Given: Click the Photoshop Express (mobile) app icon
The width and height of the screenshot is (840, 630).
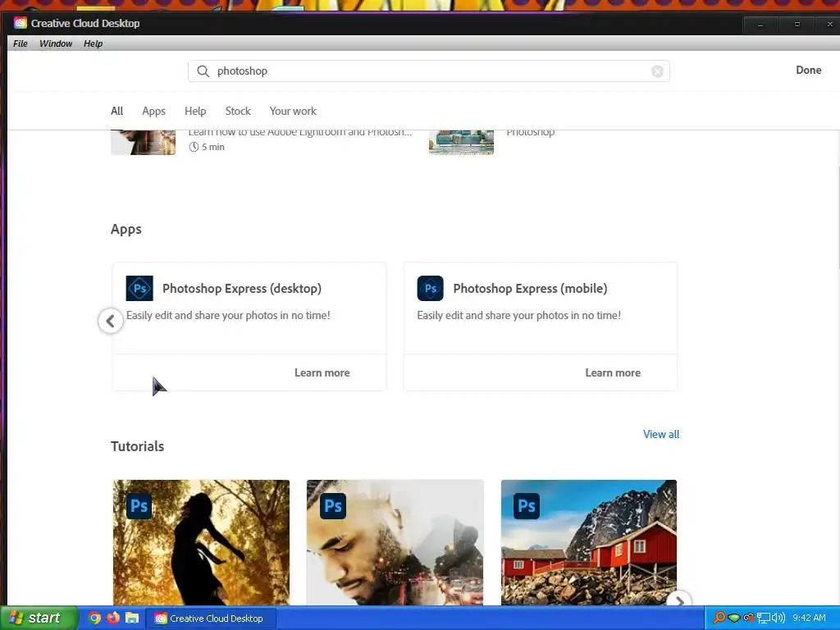Looking at the screenshot, I should [430, 288].
